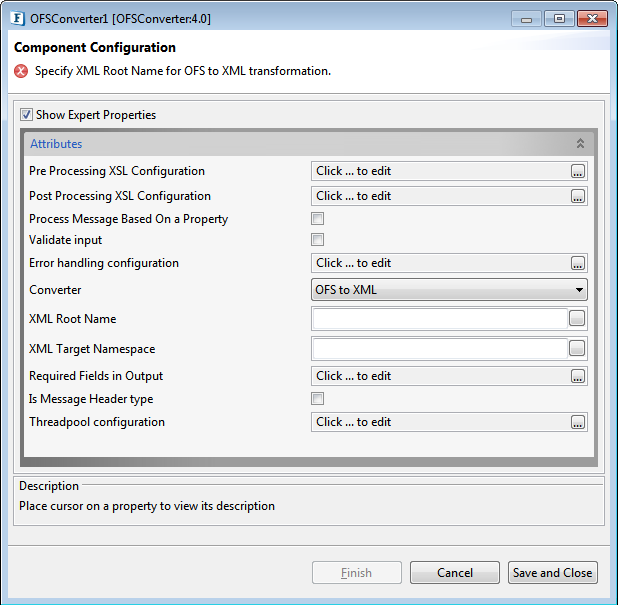
Task: Click Post Processing XSL Configuration label
Action: [120, 196]
